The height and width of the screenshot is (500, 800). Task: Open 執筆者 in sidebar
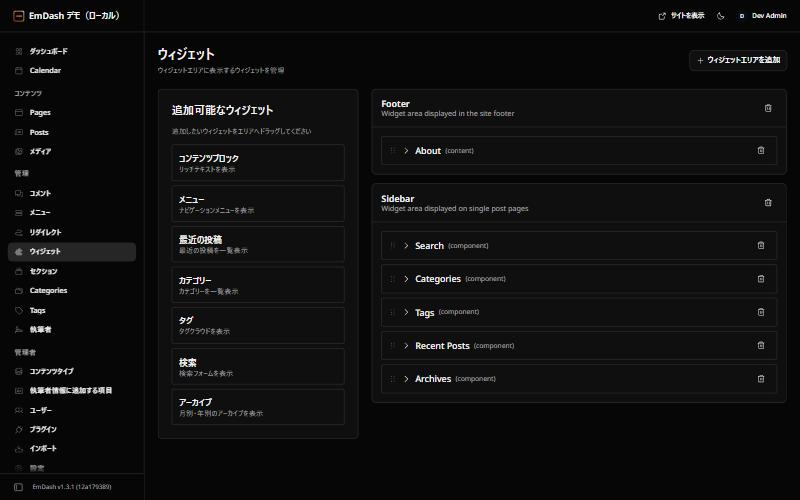pyautogui.click(x=72, y=330)
